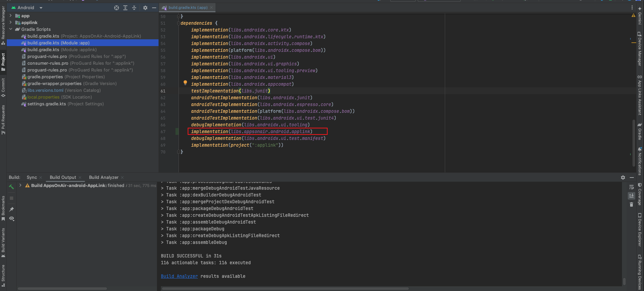Close the Build Analyzer tab
Screen dimensions: 644x291
point(122,178)
